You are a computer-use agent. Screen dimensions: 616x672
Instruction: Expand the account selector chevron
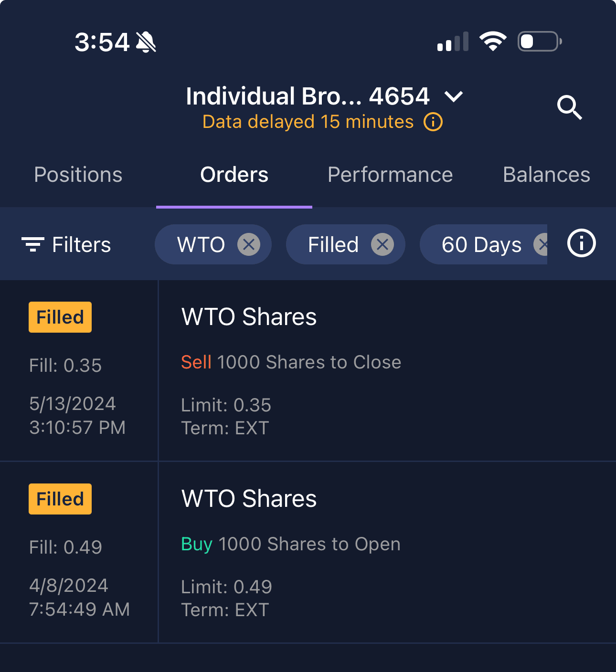(454, 97)
